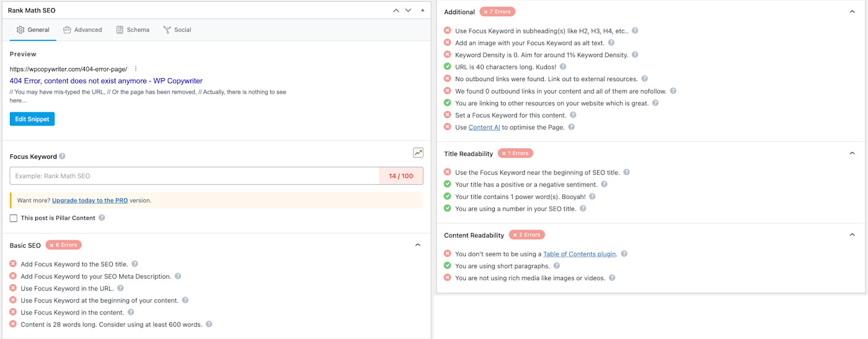Click help icon for short paragraphs item

(x=556, y=266)
